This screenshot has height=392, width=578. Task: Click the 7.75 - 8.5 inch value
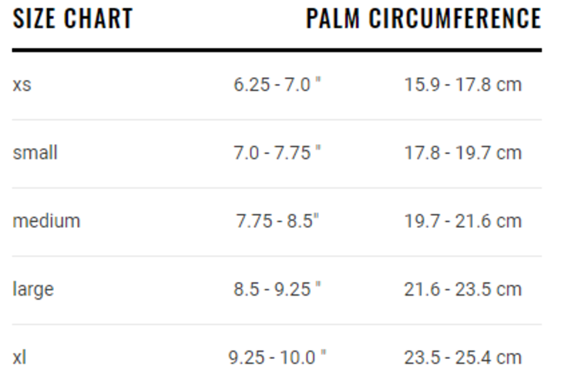pos(277,221)
